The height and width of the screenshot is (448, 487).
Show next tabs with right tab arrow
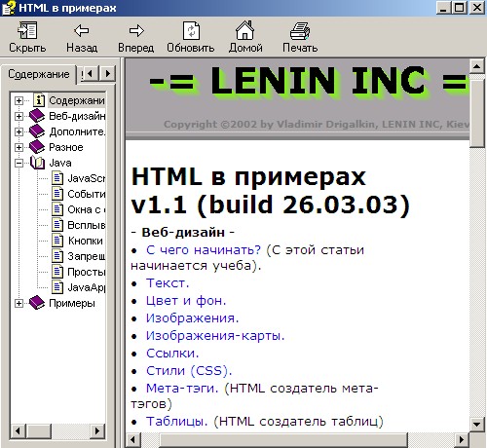tap(107, 74)
